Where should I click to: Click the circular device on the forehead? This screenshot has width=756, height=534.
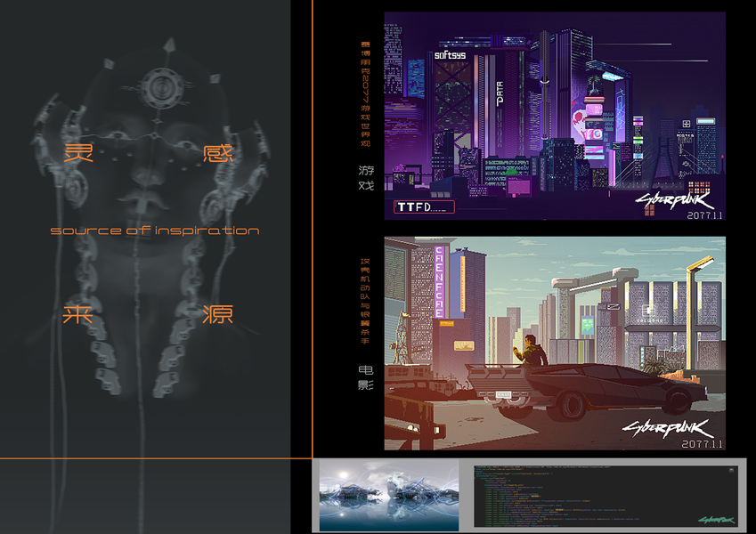click(161, 88)
